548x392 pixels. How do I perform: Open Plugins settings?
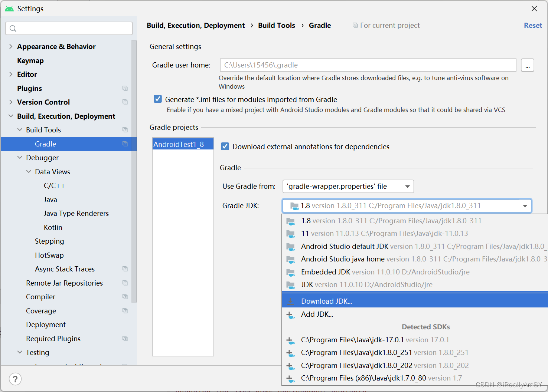[x=29, y=88]
